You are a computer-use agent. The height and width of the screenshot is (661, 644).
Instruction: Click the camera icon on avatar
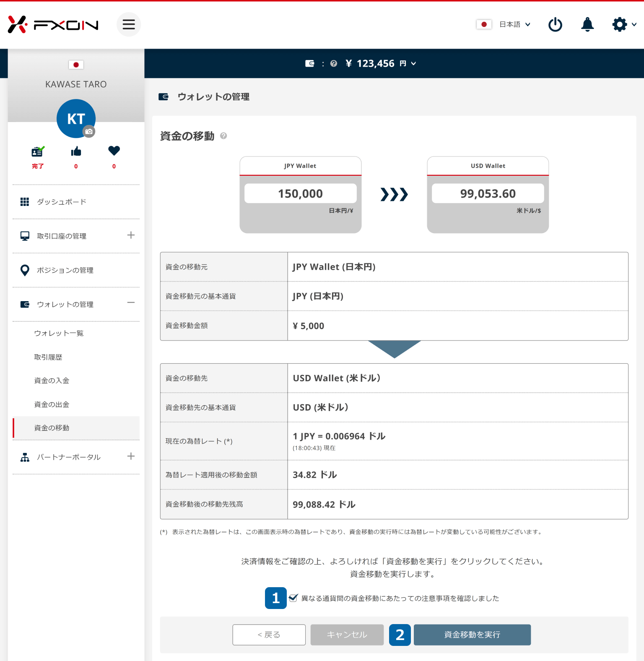(x=89, y=131)
